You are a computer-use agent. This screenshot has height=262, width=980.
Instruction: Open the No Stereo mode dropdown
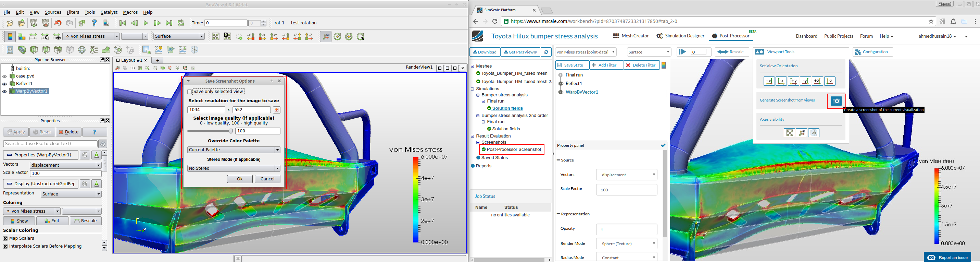[234, 168]
